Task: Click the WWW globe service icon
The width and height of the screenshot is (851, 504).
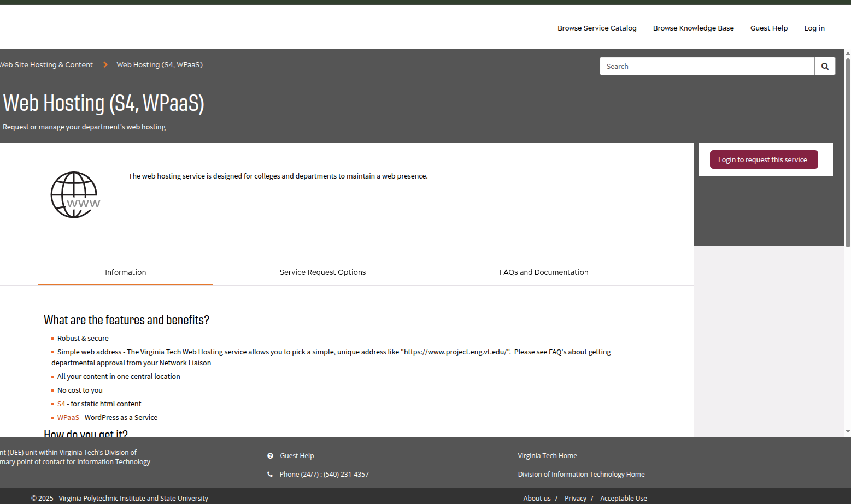Action: pos(75,195)
